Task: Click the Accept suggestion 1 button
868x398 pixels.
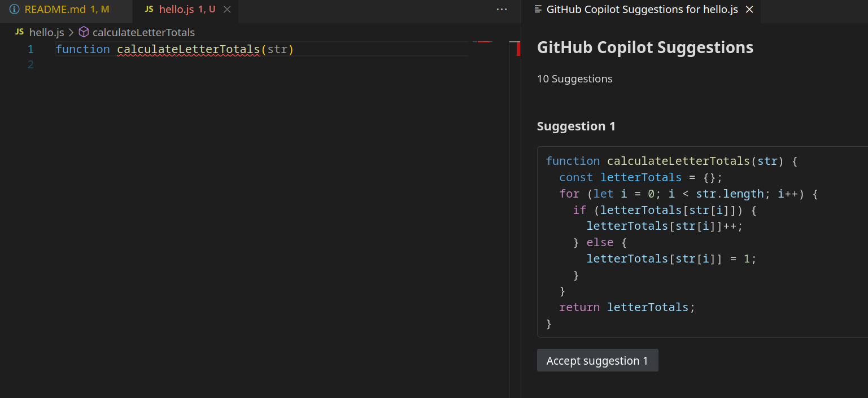Action: point(597,361)
